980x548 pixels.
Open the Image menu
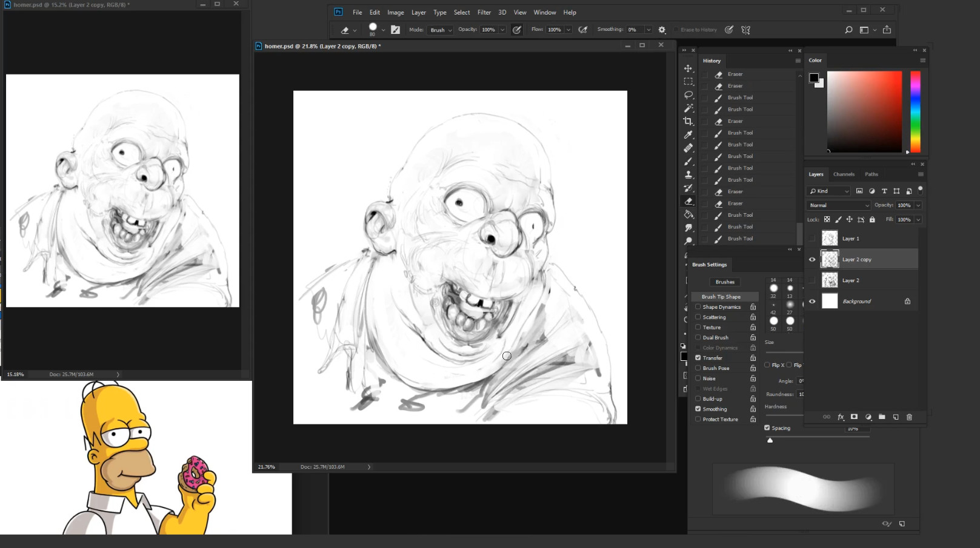coord(395,12)
